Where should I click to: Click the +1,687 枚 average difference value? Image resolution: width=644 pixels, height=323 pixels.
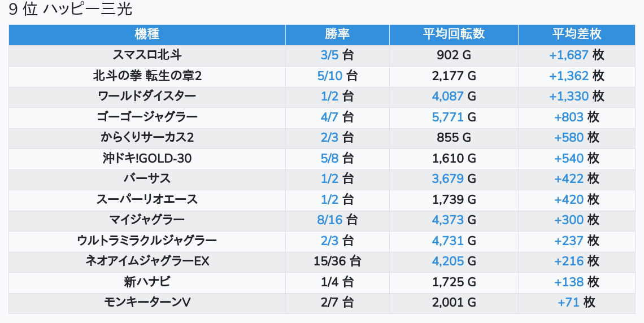pyautogui.click(x=577, y=55)
